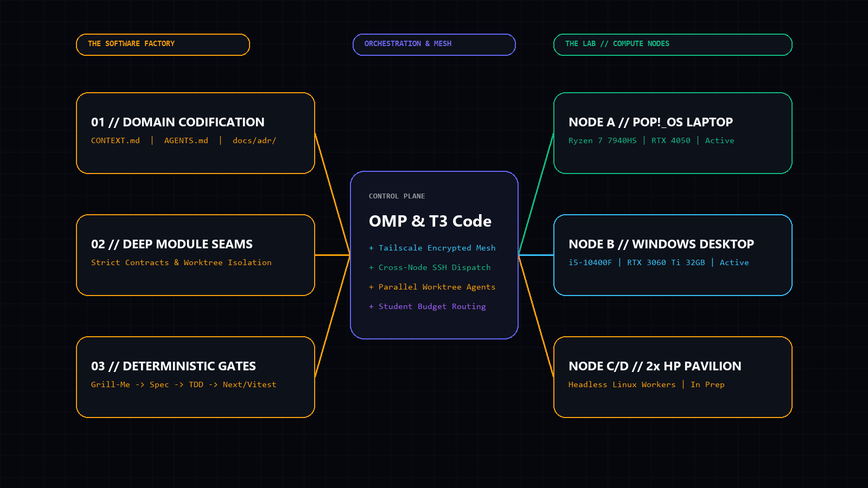Click the Student Budget Routing line
Viewport: 868px width, 488px height.
427,306
